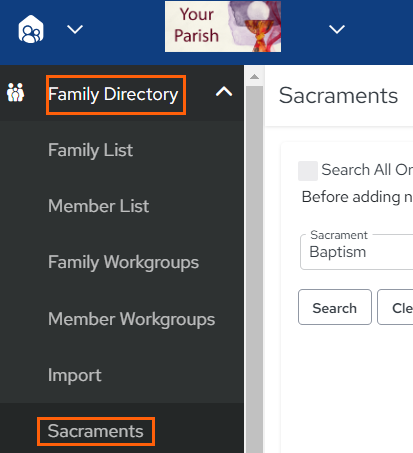
Task: Navigate to Member Workgroups
Action: (x=131, y=319)
